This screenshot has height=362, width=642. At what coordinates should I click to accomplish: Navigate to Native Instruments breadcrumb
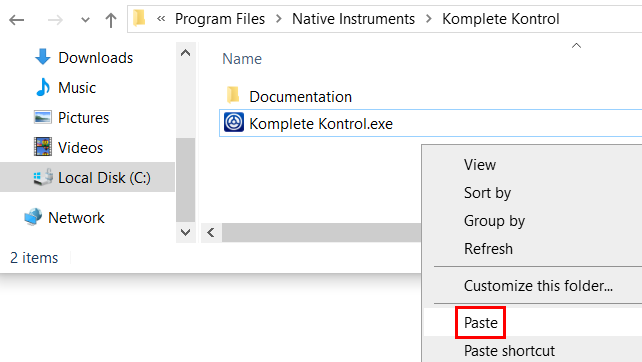353,19
